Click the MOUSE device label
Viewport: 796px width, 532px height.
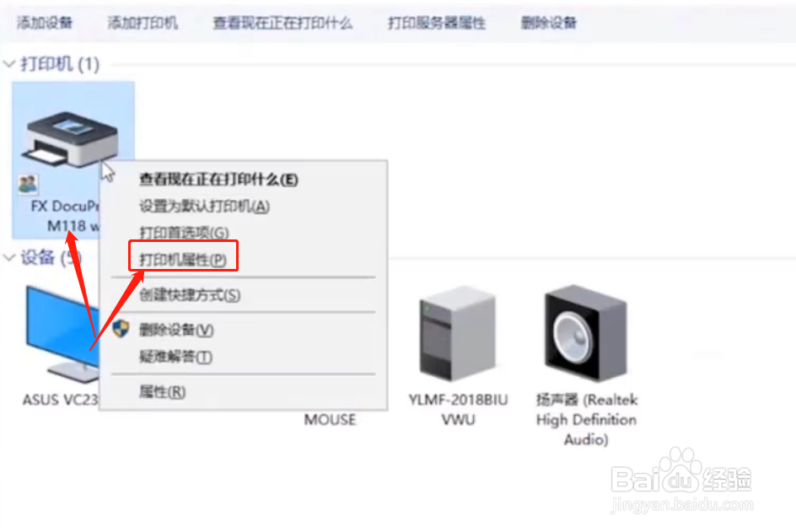(x=330, y=420)
